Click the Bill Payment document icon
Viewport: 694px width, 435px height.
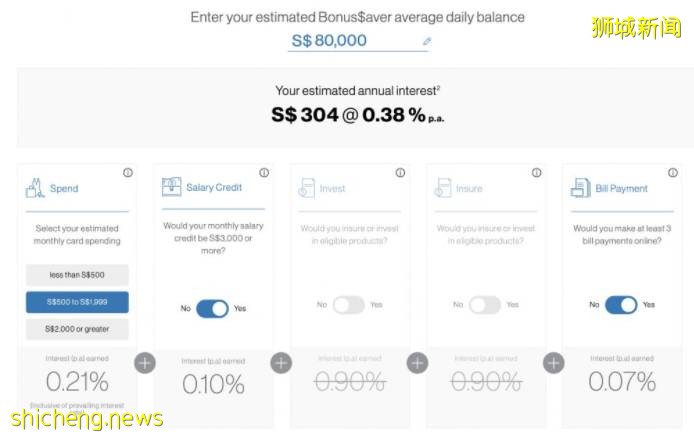tap(579, 188)
